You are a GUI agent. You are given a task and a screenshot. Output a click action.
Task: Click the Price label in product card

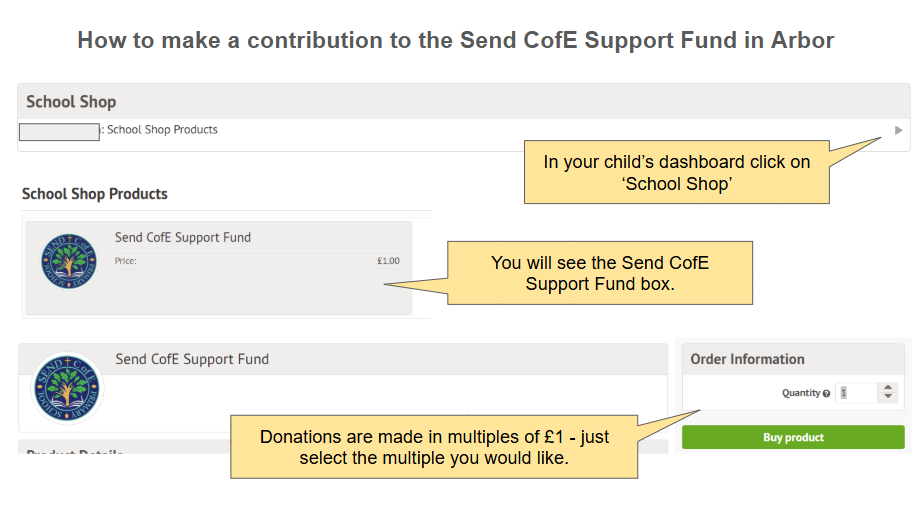(126, 261)
